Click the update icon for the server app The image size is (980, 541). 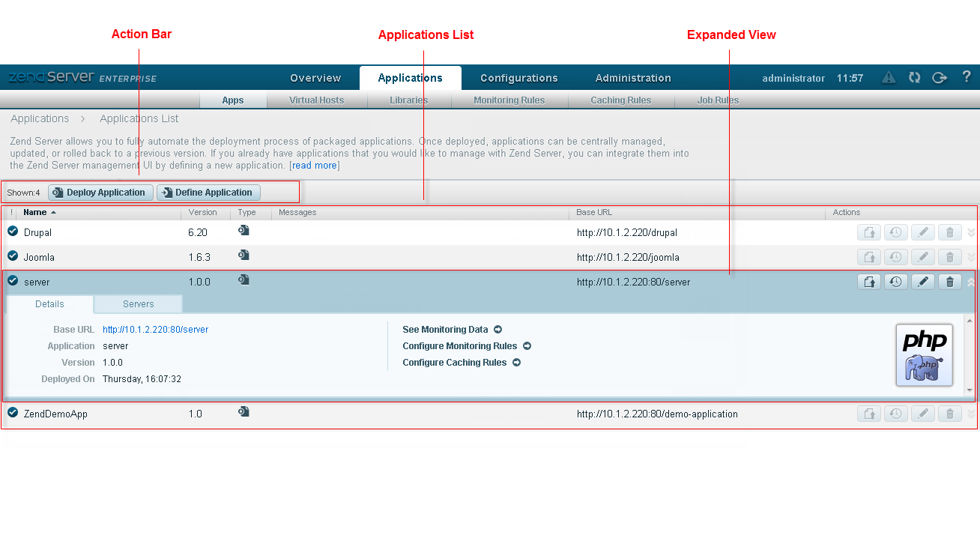(x=869, y=282)
